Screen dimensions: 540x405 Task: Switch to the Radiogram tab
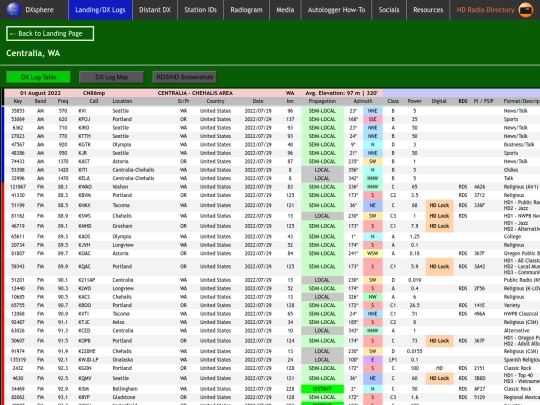tap(247, 10)
